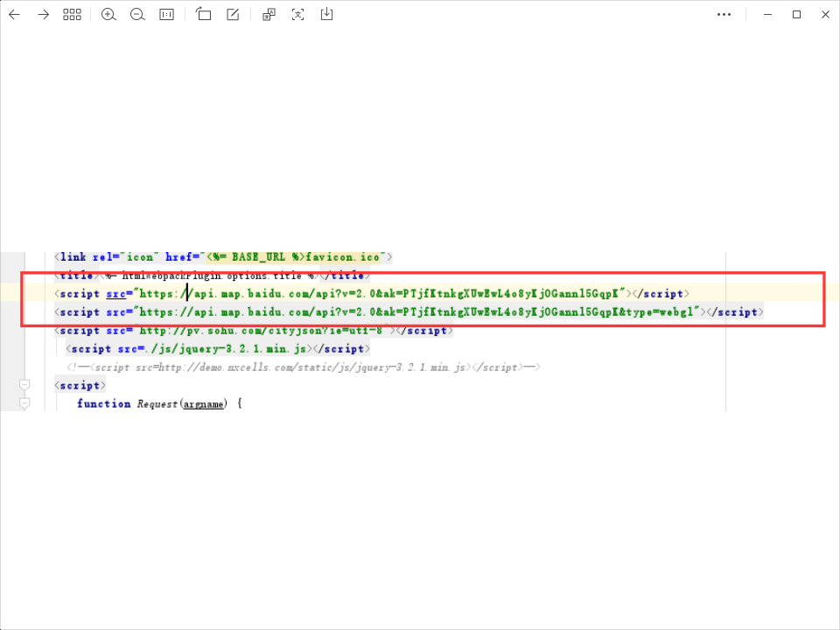The height and width of the screenshot is (630, 840).
Task: Open the image edit tool
Action: coord(233,15)
